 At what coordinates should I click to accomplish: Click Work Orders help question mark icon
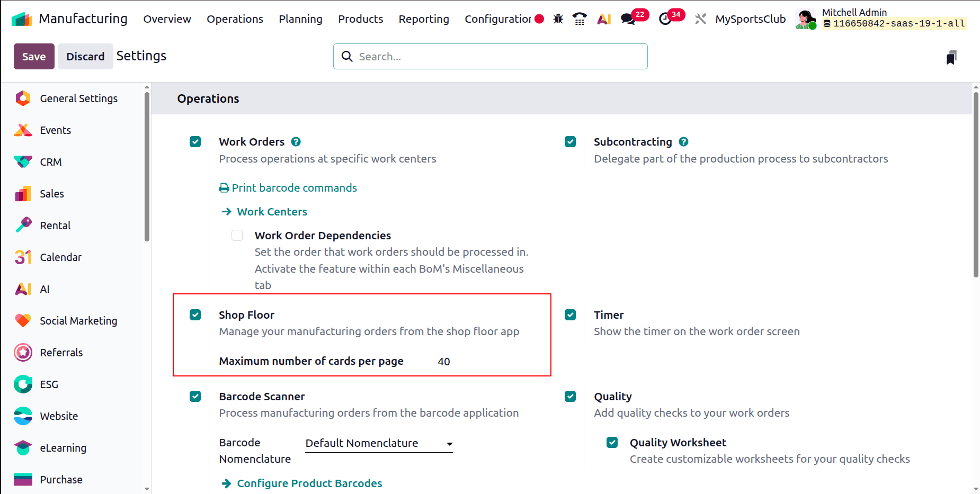click(x=296, y=142)
